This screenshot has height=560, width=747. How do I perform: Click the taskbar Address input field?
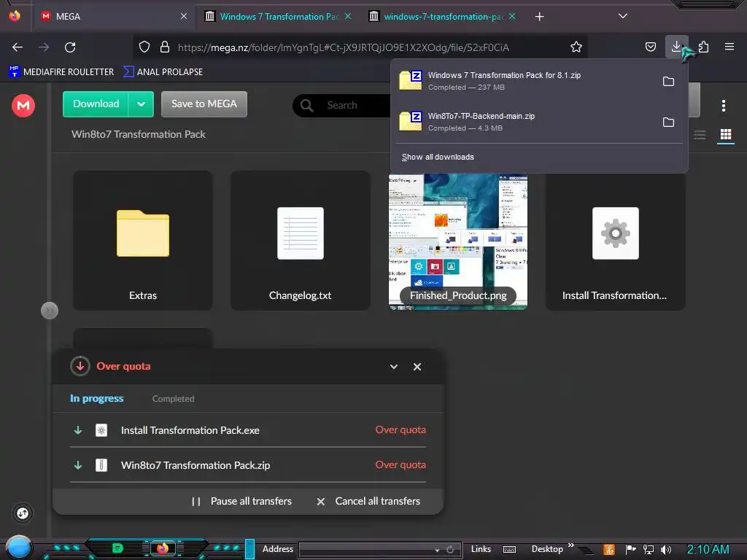click(366, 550)
